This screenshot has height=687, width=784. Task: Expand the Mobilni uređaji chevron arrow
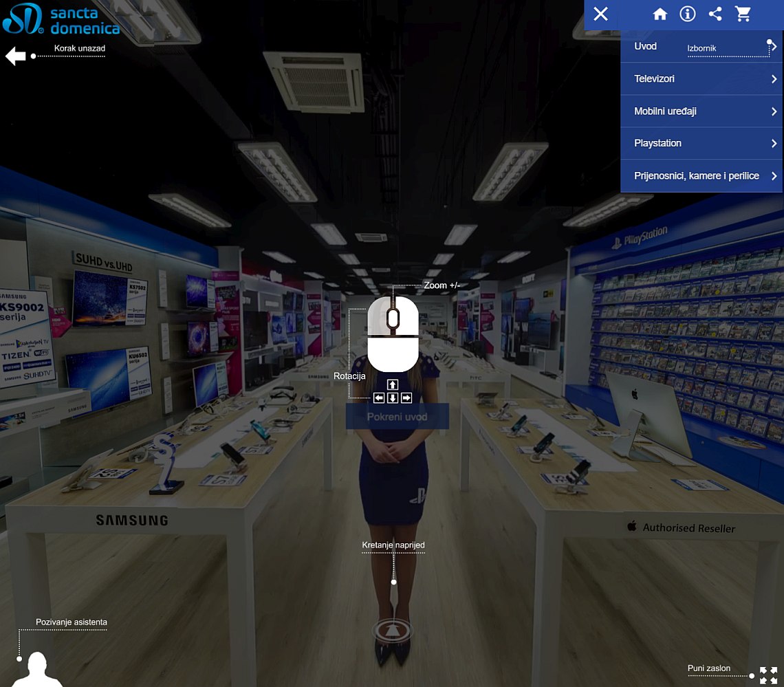(774, 111)
